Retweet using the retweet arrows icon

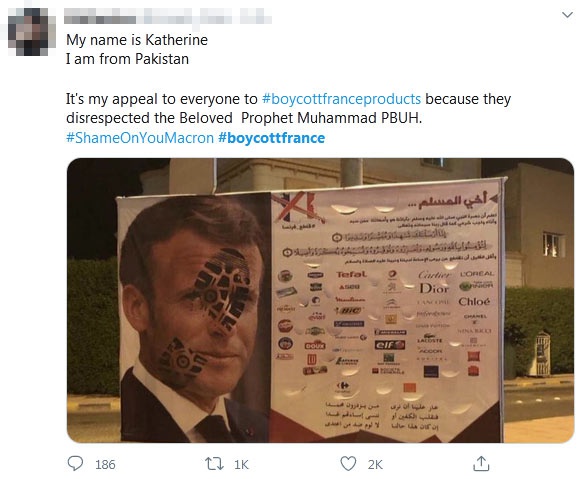click(215, 464)
